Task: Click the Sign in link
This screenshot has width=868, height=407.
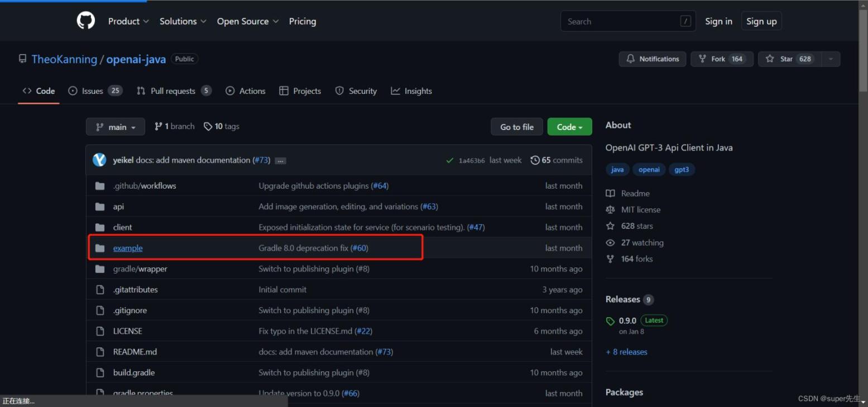Action: (718, 21)
